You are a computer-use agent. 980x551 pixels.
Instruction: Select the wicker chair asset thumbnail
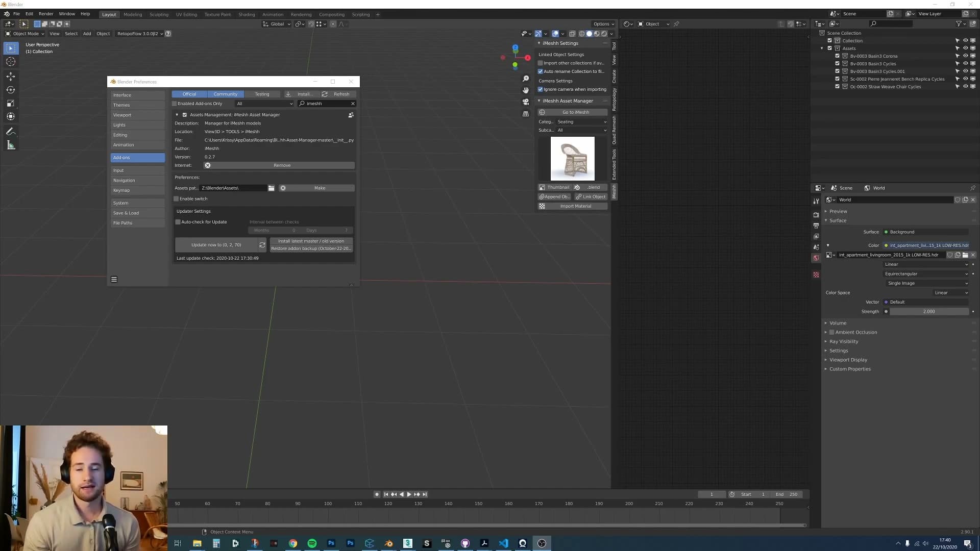pos(573,159)
